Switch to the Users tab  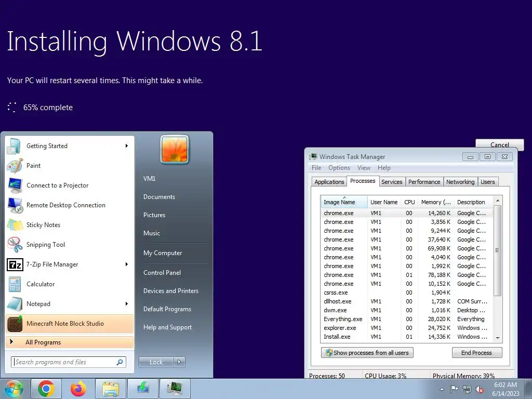click(x=487, y=182)
